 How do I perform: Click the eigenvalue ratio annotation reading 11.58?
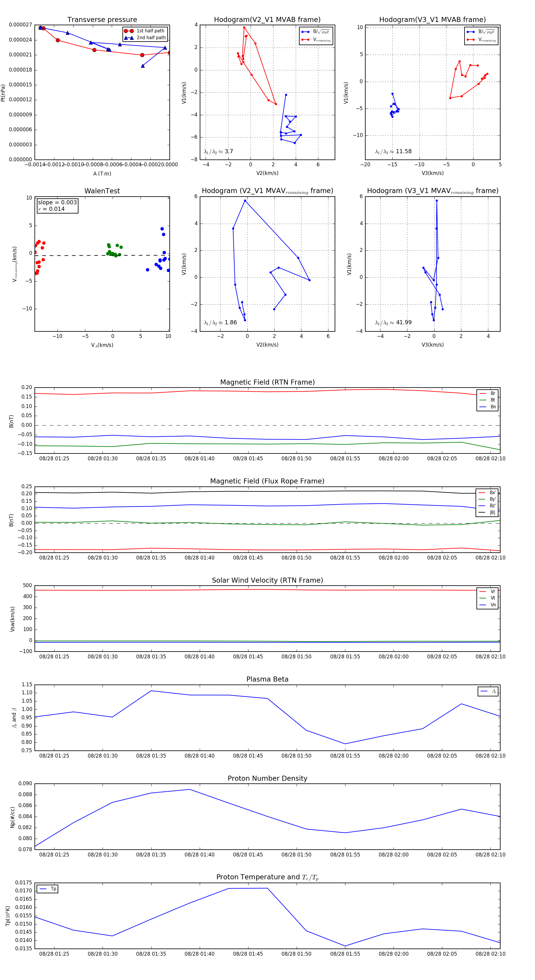393,151
